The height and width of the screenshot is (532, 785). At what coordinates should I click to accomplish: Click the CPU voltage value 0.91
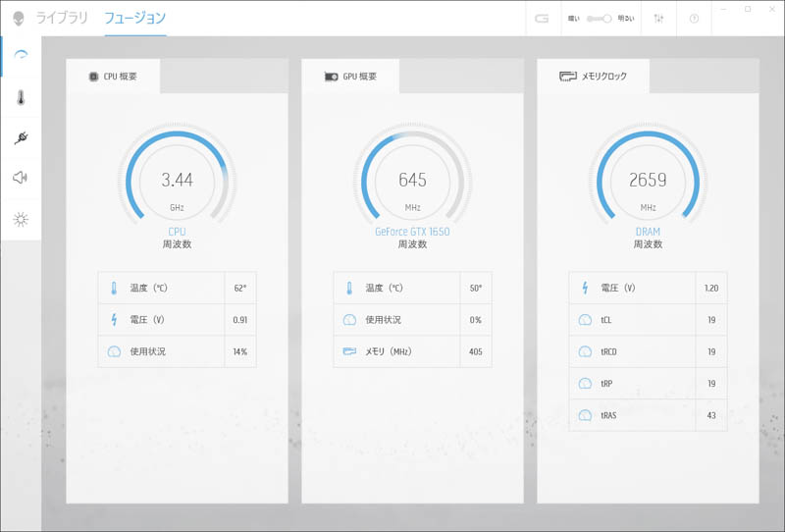[x=240, y=320]
